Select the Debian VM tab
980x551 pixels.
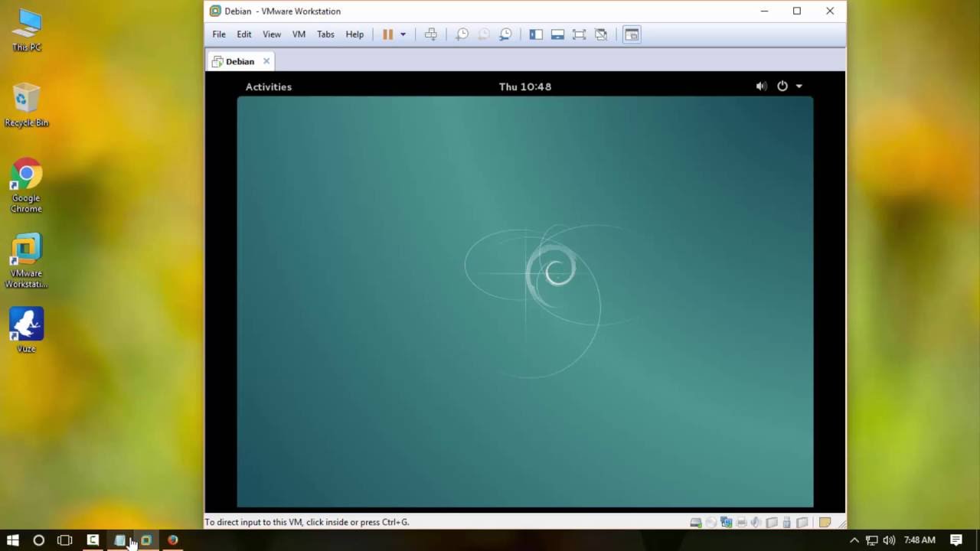point(240,61)
